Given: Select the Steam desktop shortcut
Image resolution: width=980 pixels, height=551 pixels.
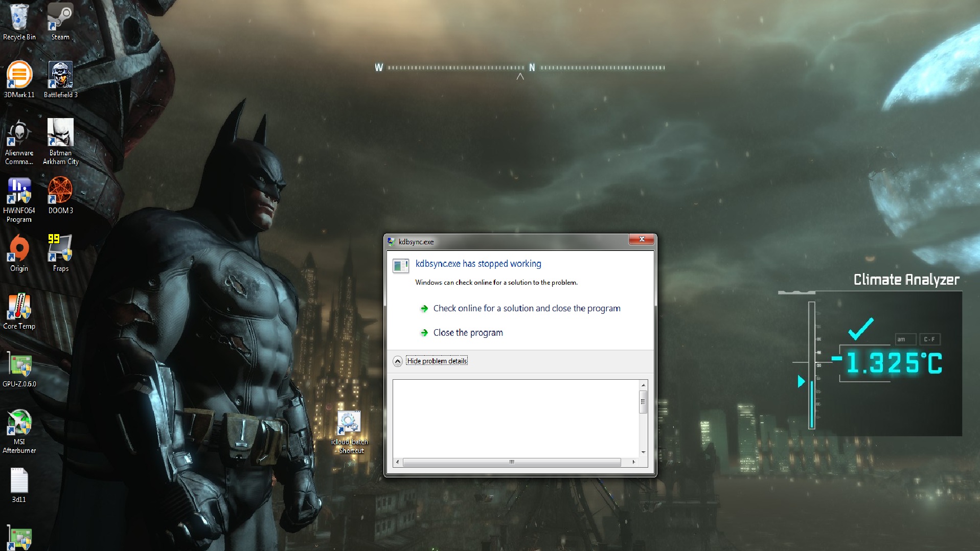Looking at the screenshot, I should (x=60, y=21).
